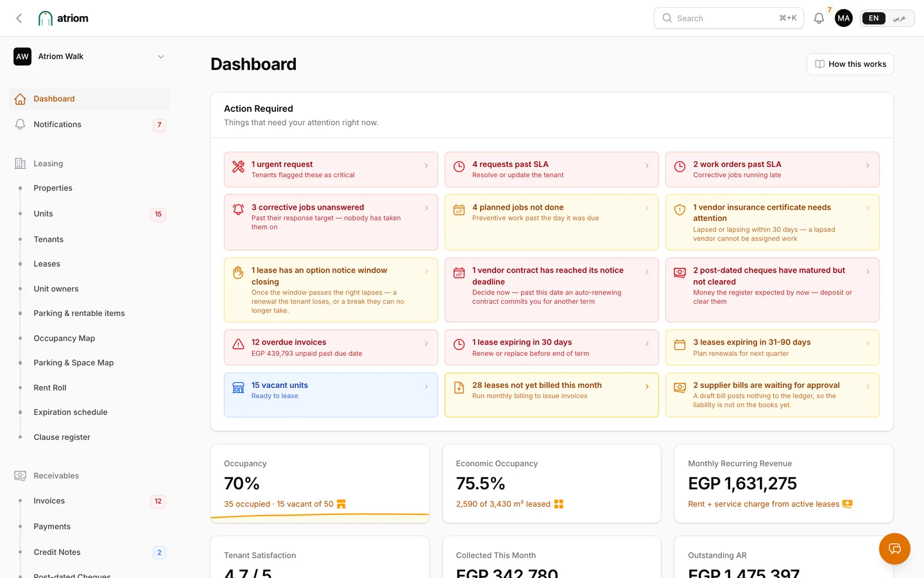Click the corrective jobs alarm icon
924x578 pixels.
[238, 209]
